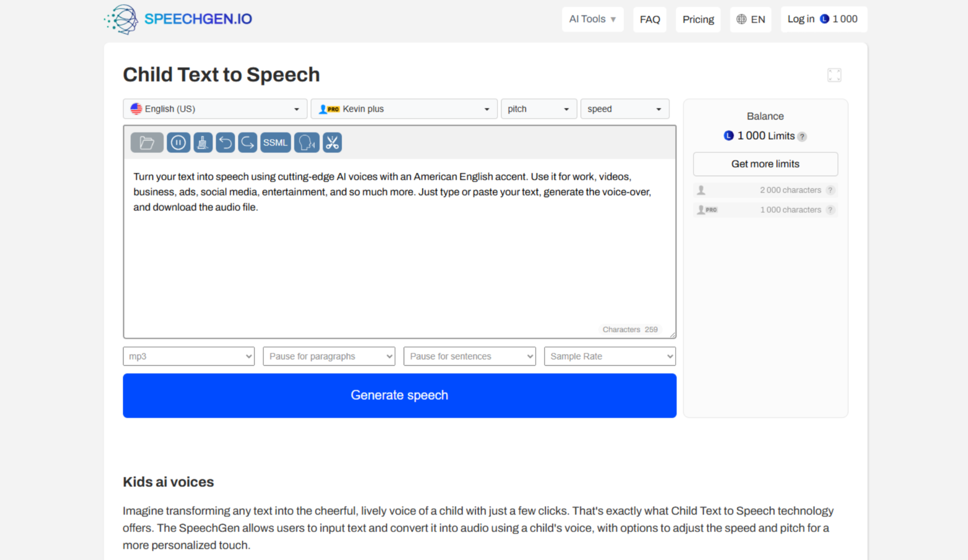Open the AI Tools menu
The width and height of the screenshot is (968, 560).
[x=592, y=19]
